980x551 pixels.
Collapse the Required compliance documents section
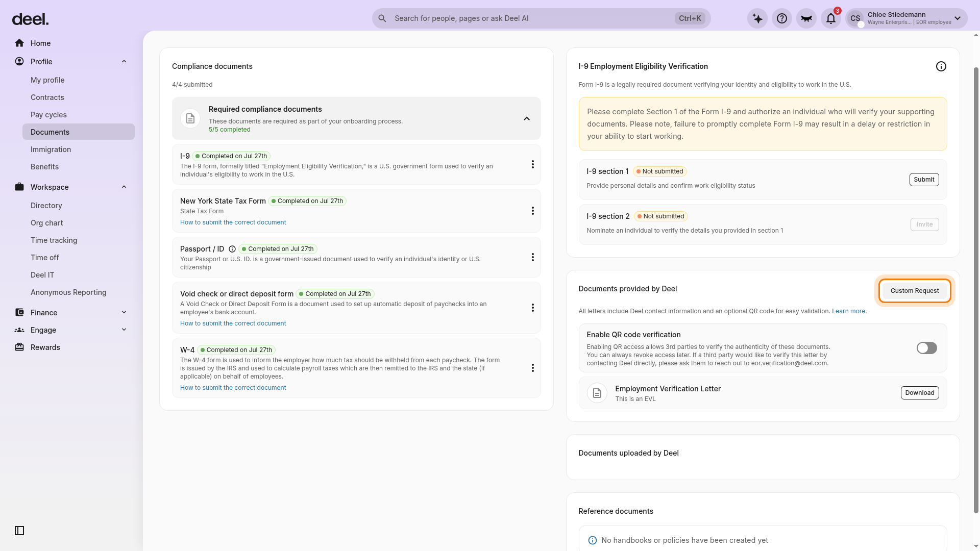pyautogui.click(x=527, y=118)
